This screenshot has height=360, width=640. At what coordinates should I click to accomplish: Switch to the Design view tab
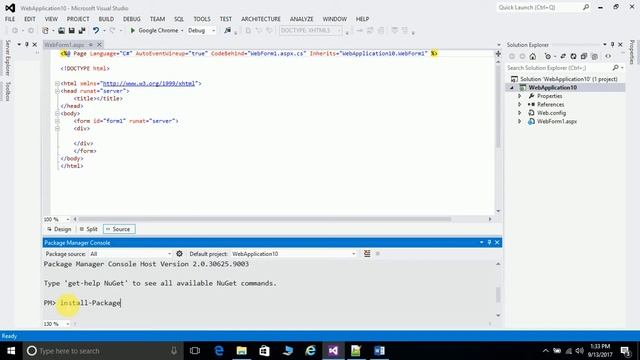click(x=59, y=229)
